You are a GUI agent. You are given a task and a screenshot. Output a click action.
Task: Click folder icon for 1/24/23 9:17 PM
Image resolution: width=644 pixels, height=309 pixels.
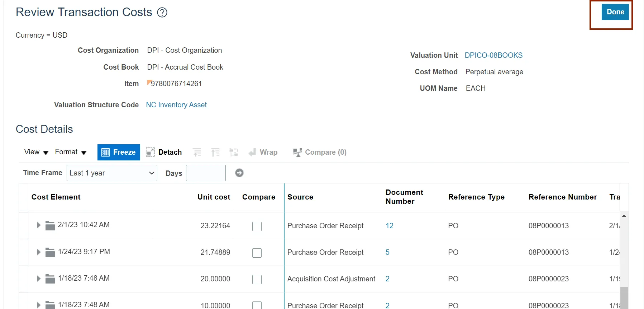(x=50, y=252)
